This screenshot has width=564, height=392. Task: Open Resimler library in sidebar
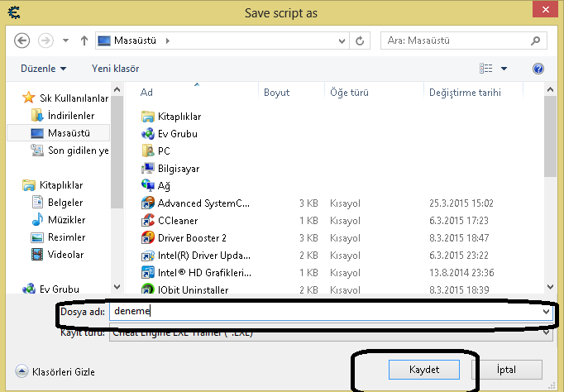tap(58, 237)
